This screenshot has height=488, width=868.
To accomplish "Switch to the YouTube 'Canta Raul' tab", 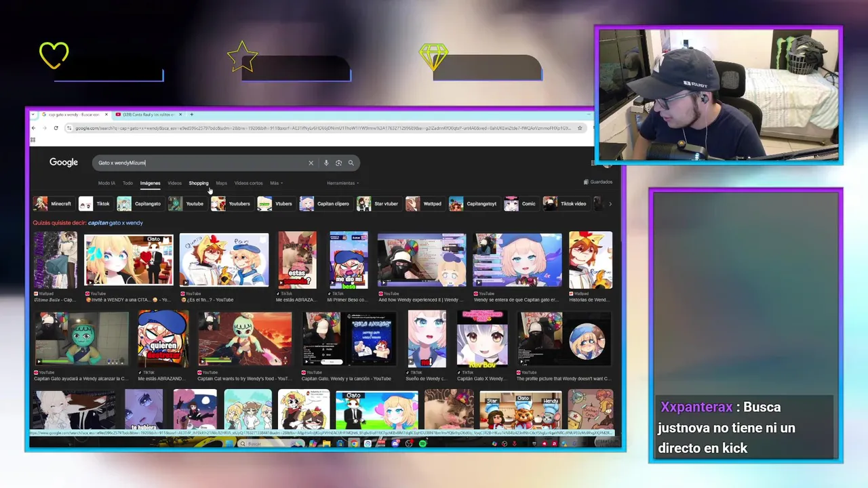I will coord(147,115).
